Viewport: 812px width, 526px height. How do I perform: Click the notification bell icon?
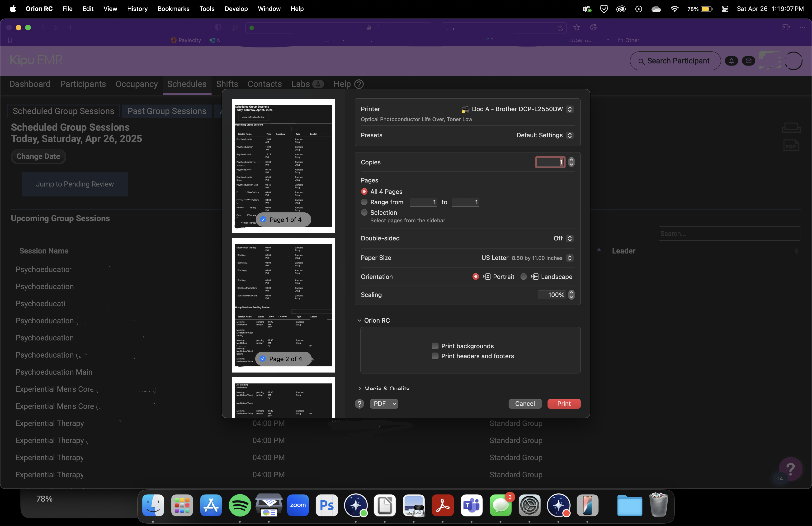[731, 61]
